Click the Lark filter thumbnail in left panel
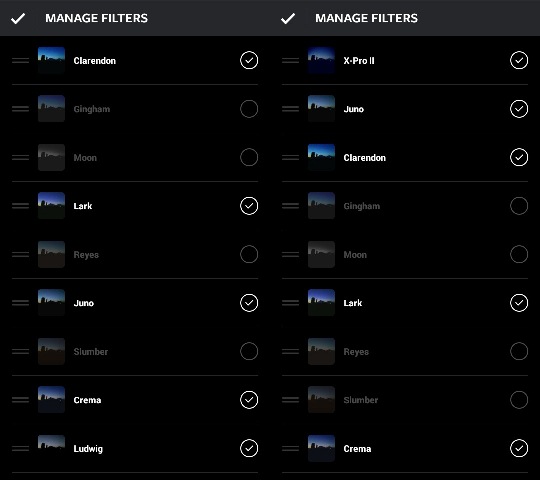The width and height of the screenshot is (540, 480). point(51,206)
